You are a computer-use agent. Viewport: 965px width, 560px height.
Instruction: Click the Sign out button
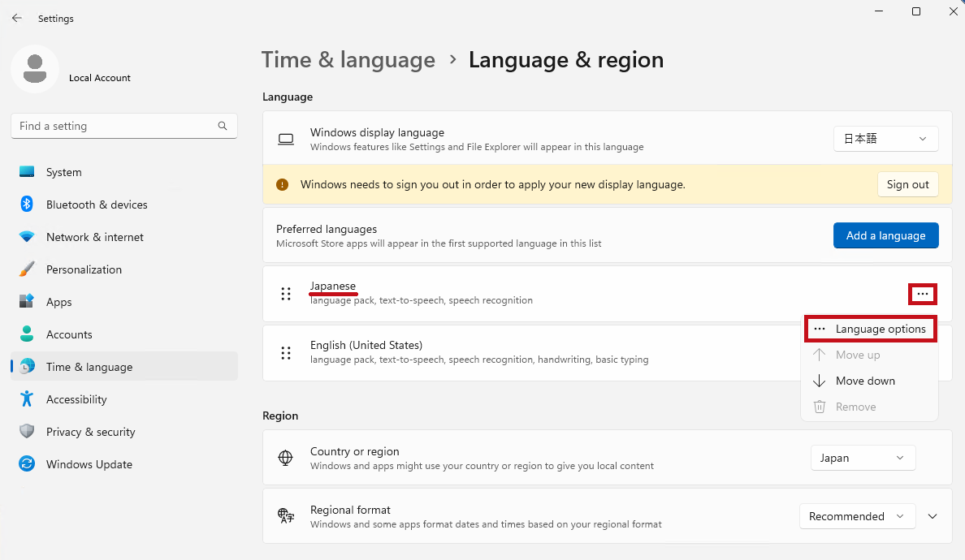click(x=908, y=184)
